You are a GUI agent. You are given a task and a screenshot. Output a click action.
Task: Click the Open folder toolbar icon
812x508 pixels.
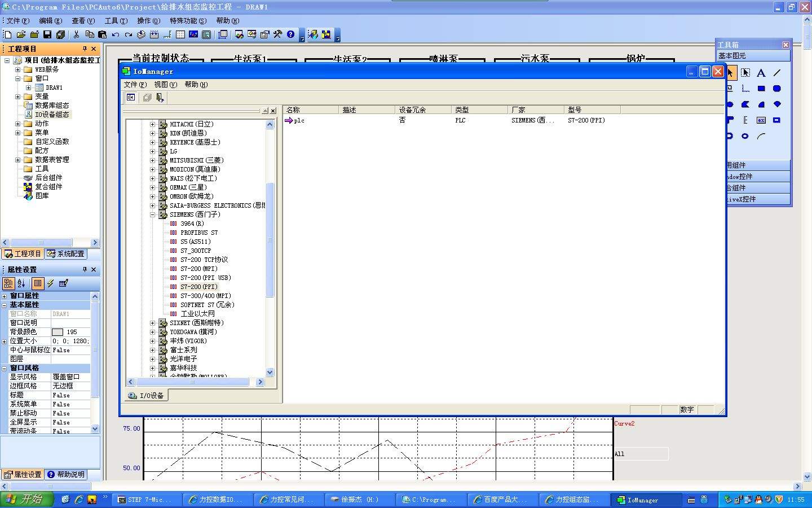[21, 34]
